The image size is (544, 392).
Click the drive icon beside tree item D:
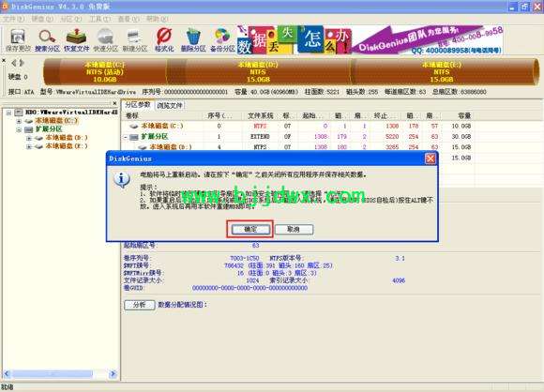[x=38, y=138]
